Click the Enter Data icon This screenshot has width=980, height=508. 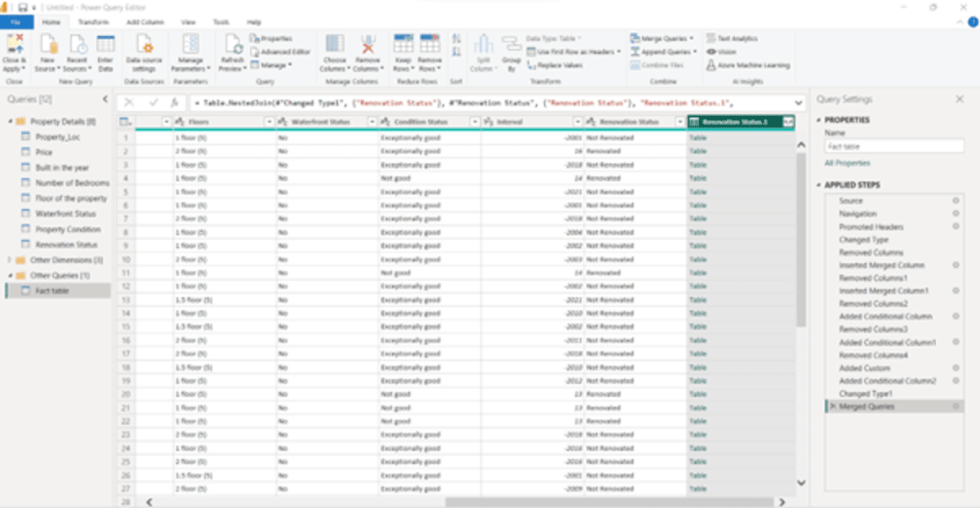click(105, 45)
